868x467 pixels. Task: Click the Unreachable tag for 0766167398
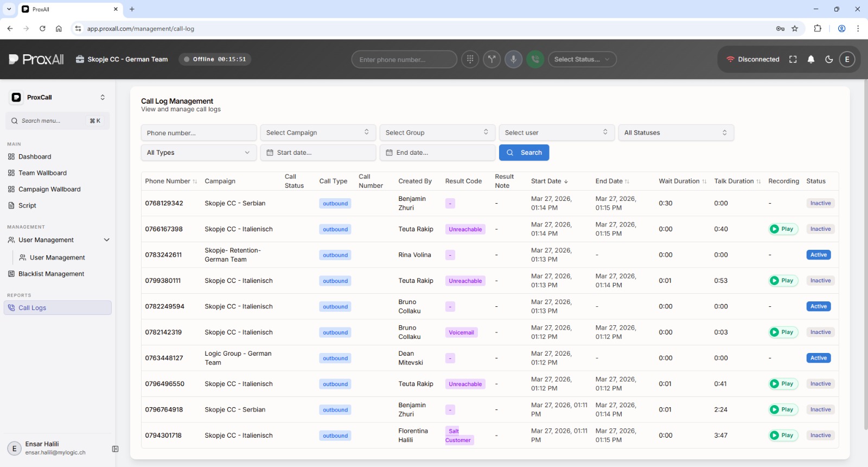point(465,229)
